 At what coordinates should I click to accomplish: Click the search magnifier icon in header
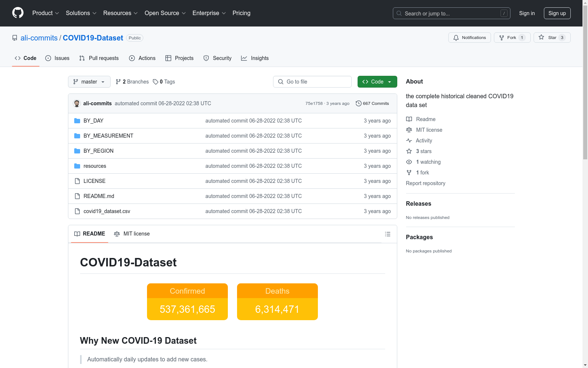[399, 13]
